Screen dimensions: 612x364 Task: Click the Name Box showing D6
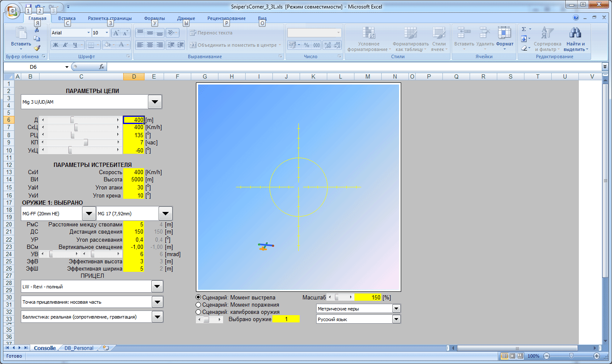[x=37, y=67]
